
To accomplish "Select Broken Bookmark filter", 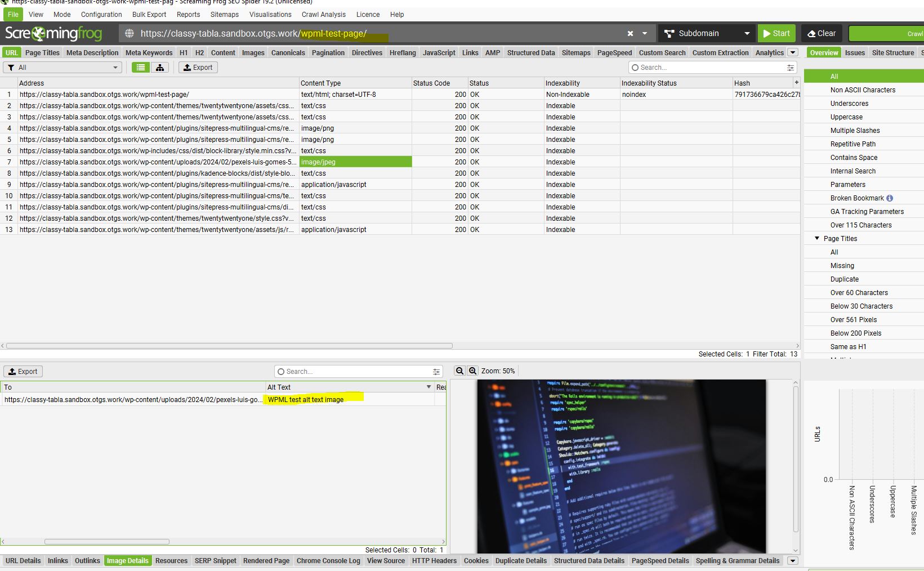I will pyautogui.click(x=857, y=198).
